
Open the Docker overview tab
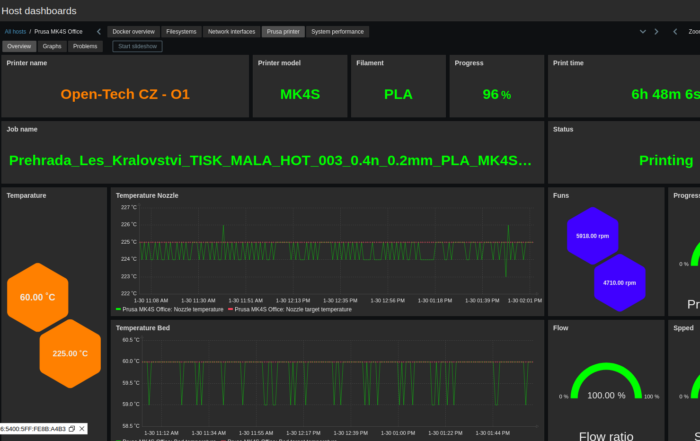[x=133, y=32]
